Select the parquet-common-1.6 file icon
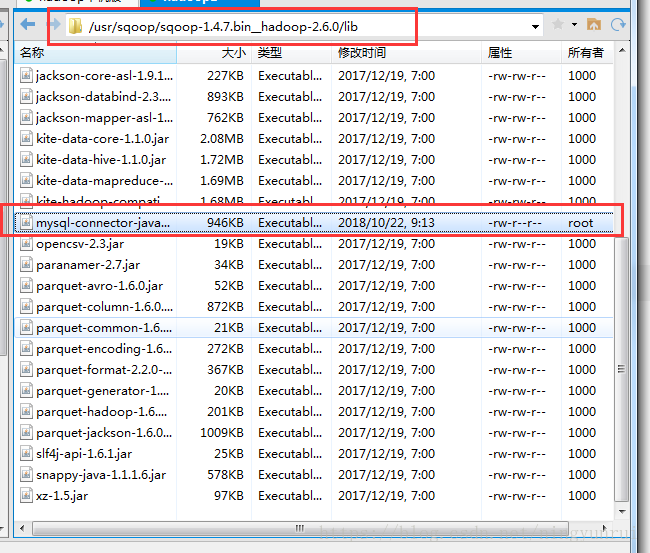Image resolution: width=650 pixels, height=553 pixels. (x=26, y=327)
